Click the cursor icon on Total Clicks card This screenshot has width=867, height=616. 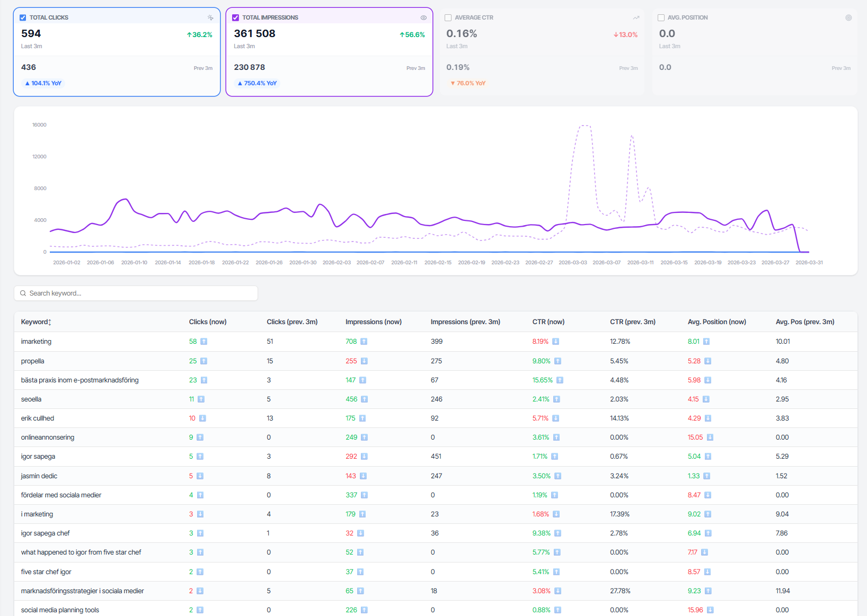click(x=210, y=17)
